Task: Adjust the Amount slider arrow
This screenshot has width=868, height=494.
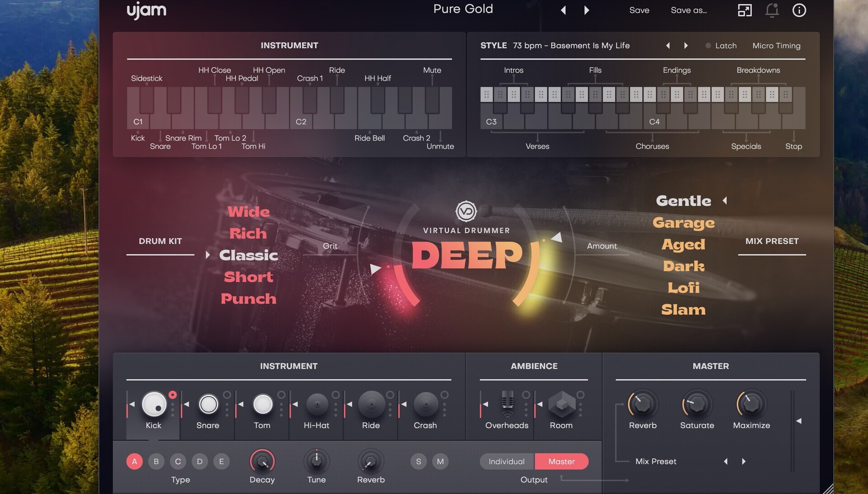Action: tap(557, 237)
